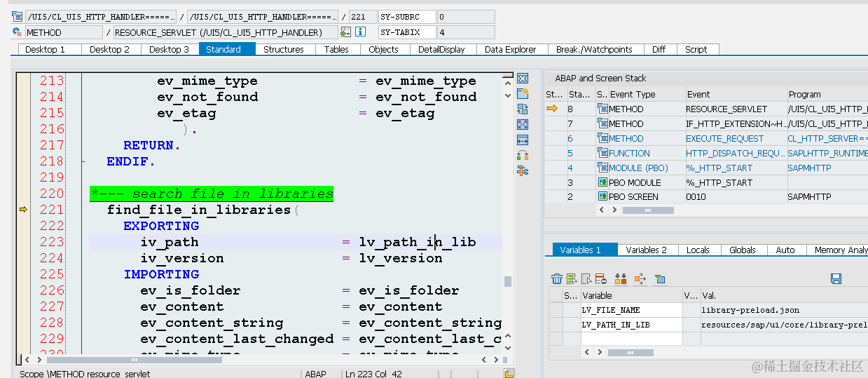Click the Variable column header

pos(631,295)
